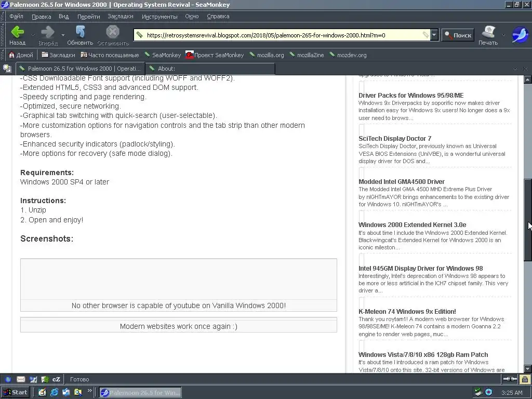This screenshot has height=399, width=532.
Task: Open the Back history dropdown arrow
Action: [33, 35]
